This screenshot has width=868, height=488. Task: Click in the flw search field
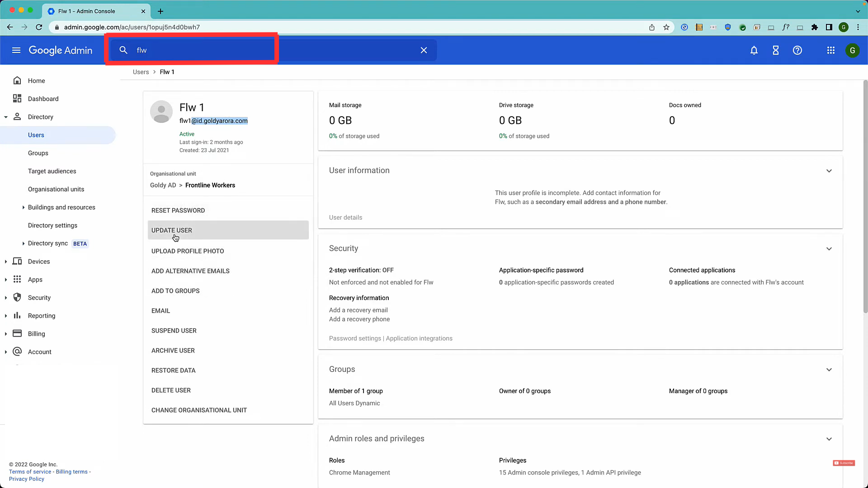point(203,50)
